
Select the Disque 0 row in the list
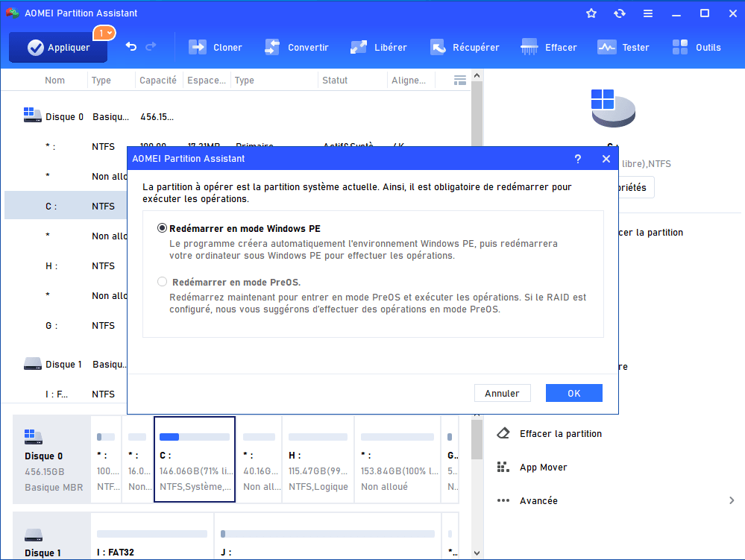point(238,117)
